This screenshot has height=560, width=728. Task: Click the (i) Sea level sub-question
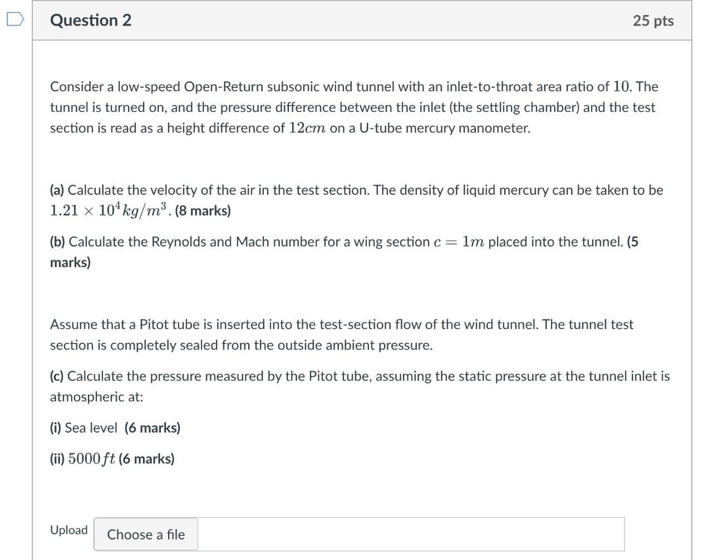pos(115,428)
